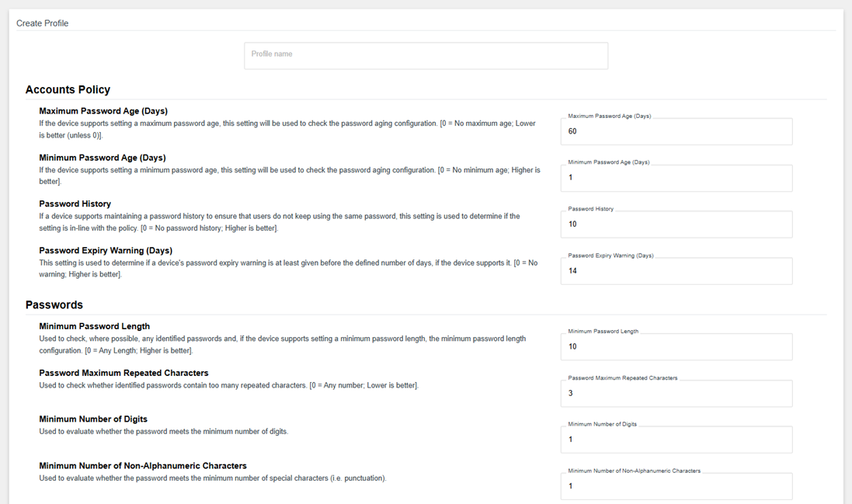This screenshot has width=852, height=504.
Task: Click the bold Password Expiry Warning (Days) title
Action: (x=106, y=251)
